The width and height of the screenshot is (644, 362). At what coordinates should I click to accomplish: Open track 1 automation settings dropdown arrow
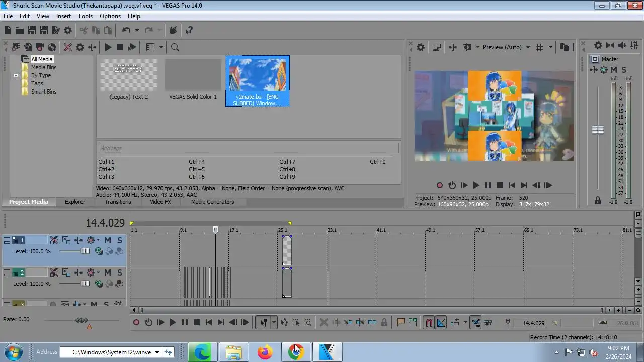click(x=98, y=240)
